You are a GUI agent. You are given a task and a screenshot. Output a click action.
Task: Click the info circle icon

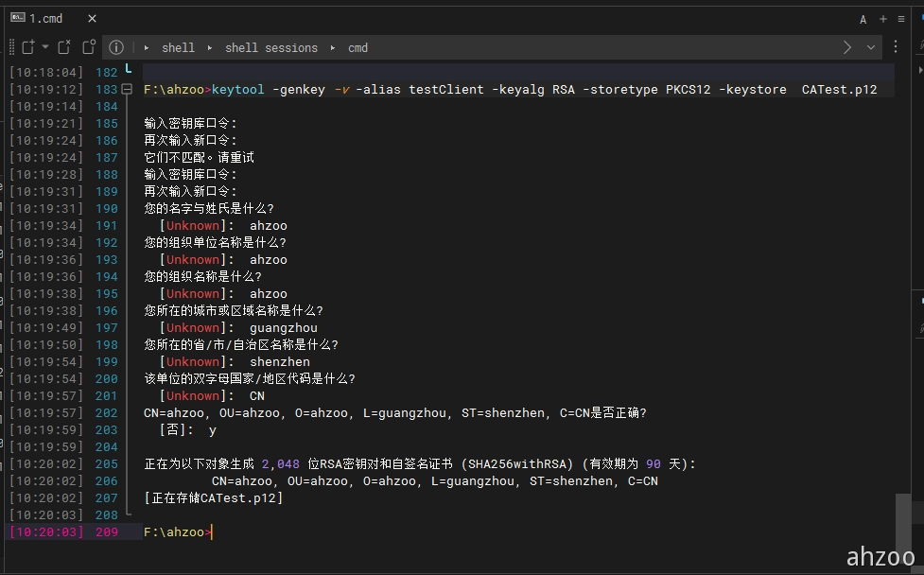(115, 47)
